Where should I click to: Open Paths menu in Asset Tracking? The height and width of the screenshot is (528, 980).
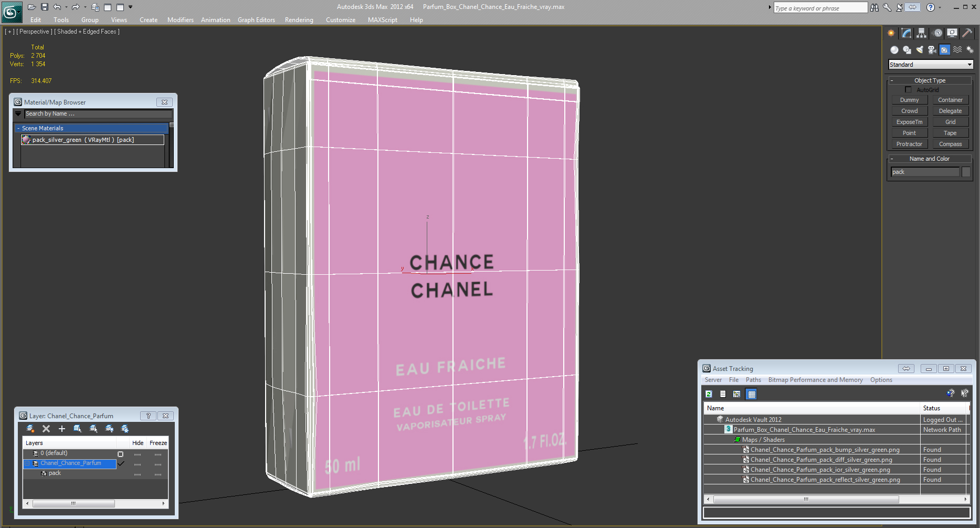tap(753, 380)
